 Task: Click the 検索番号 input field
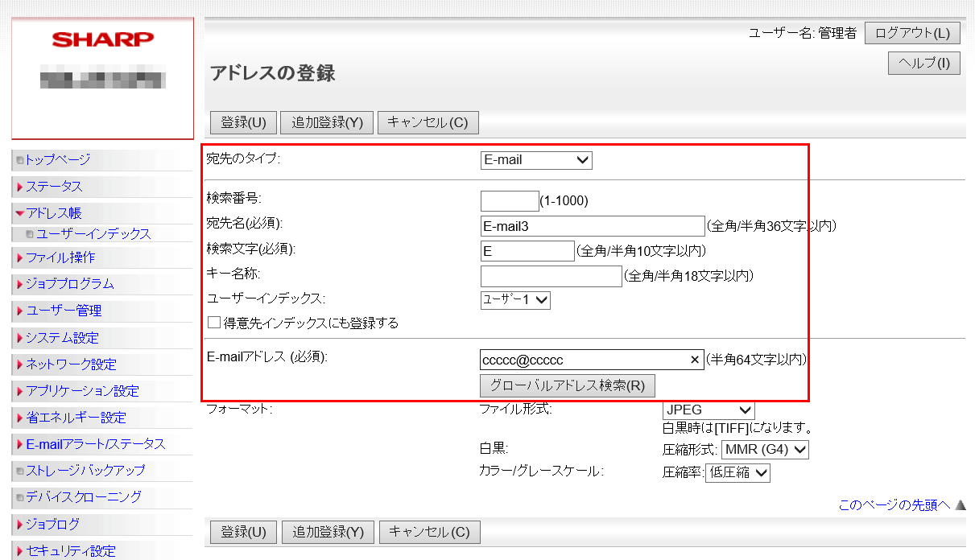tap(510, 200)
